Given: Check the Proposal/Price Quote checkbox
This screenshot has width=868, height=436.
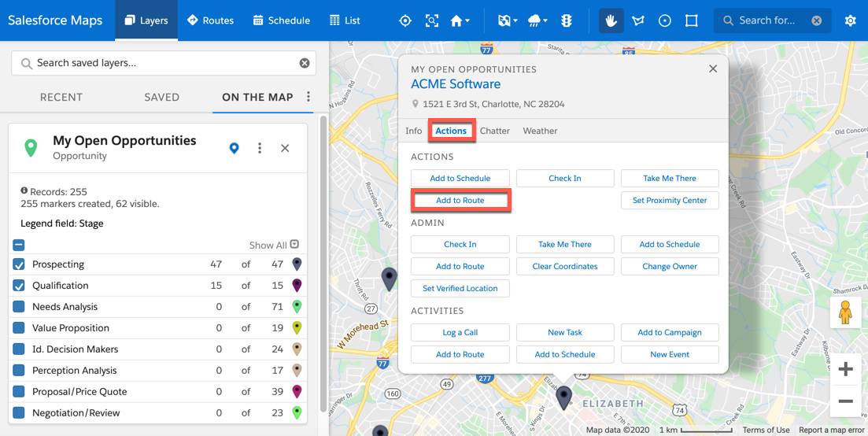Looking at the screenshot, I should [19, 391].
